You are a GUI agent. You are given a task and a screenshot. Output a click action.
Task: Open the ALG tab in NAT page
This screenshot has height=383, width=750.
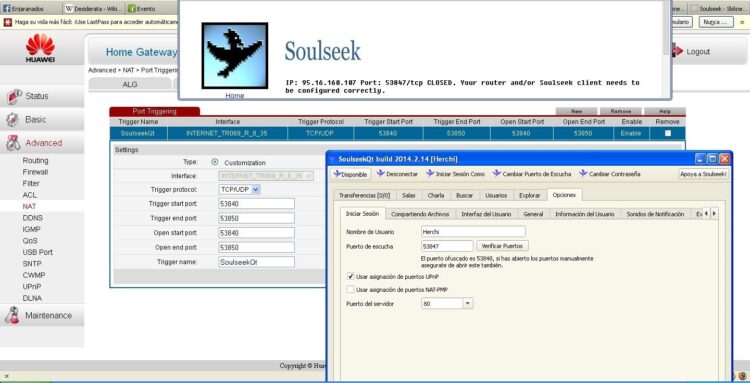pos(130,84)
